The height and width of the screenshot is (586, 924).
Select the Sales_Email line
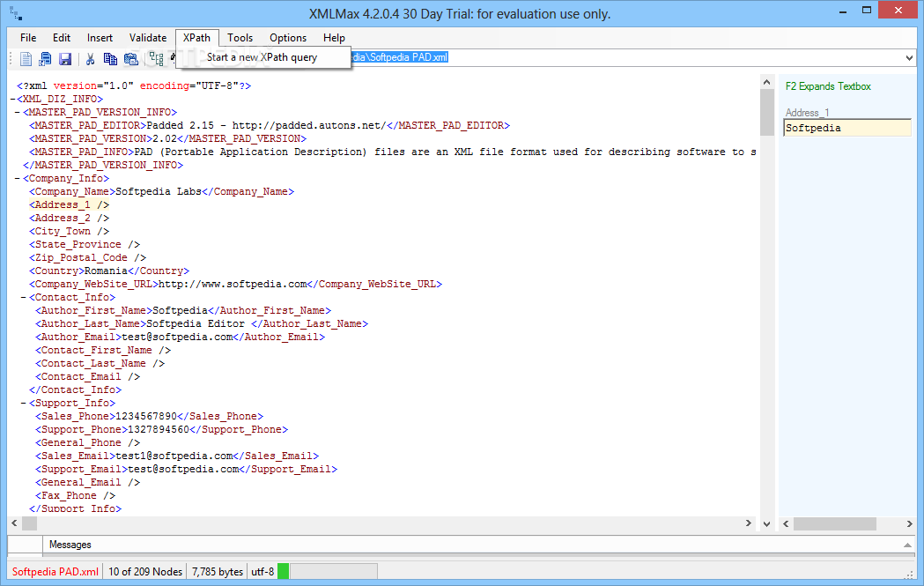(177, 456)
